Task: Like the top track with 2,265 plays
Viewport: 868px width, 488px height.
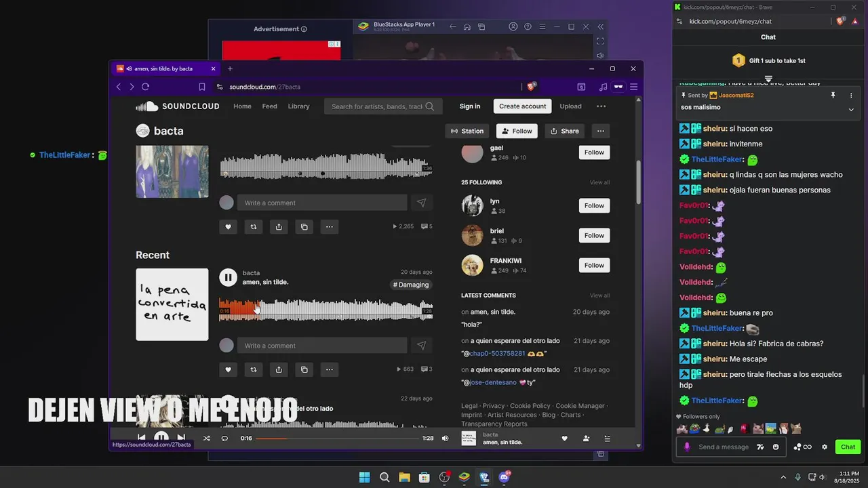Action: (x=228, y=227)
